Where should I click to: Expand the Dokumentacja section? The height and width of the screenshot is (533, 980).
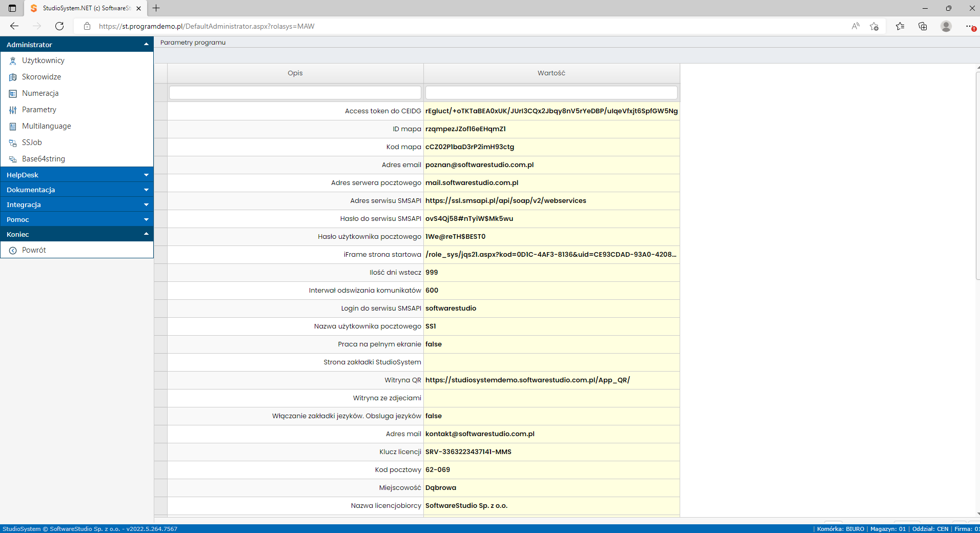146,190
